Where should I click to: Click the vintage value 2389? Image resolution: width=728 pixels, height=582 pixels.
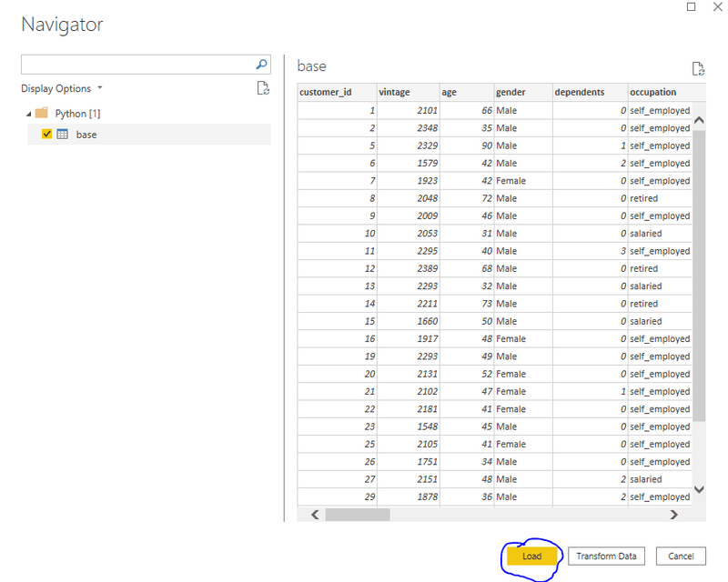(x=427, y=268)
